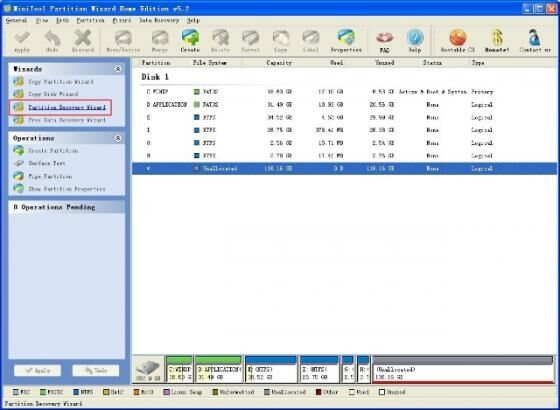Click the NTFS legend color swatch
The width and height of the screenshot is (560, 410).
76,392
